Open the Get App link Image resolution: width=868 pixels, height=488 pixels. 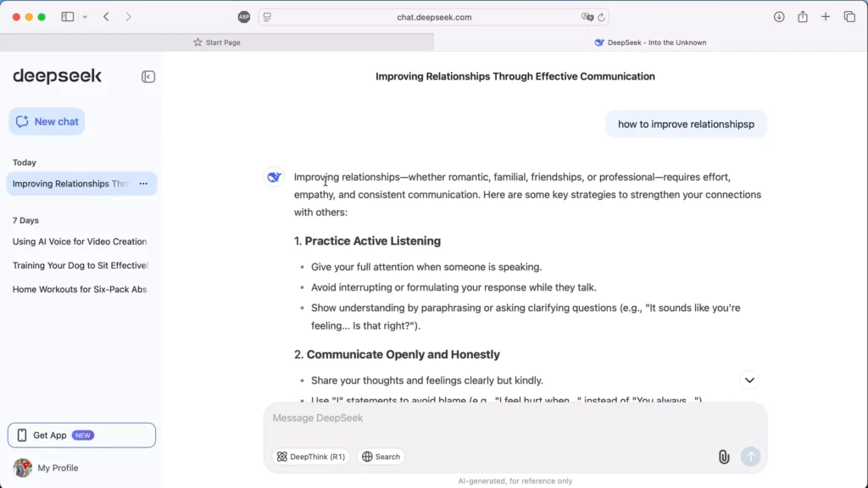point(81,435)
